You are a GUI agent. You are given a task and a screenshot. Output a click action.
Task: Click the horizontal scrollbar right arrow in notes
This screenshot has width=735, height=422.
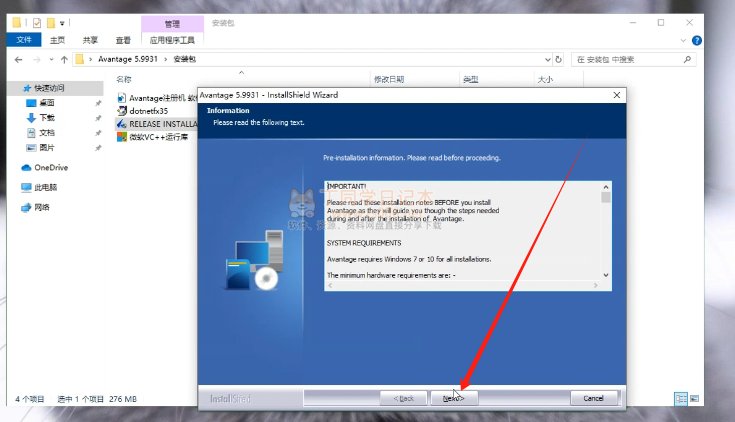point(596,286)
